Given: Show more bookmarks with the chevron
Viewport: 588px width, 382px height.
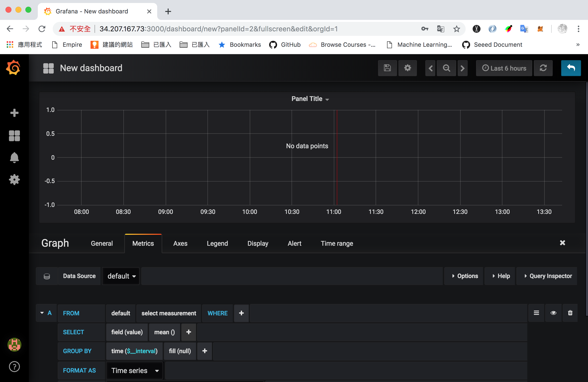Looking at the screenshot, I should pyautogui.click(x=578, y=45).
